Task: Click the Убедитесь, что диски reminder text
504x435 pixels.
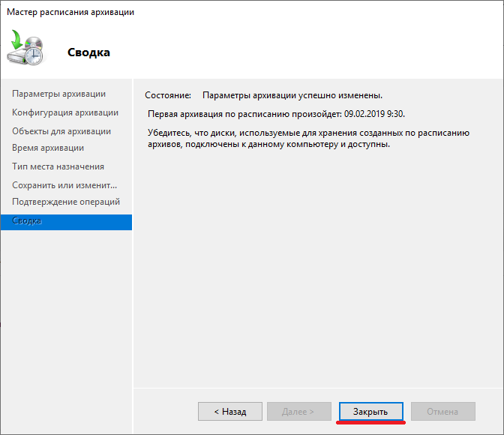Action: (x=308, y=139)
